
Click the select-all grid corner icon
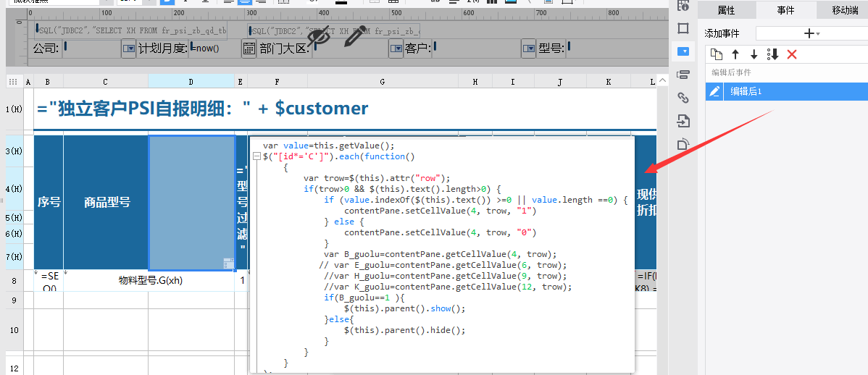[x=14, y=82]
